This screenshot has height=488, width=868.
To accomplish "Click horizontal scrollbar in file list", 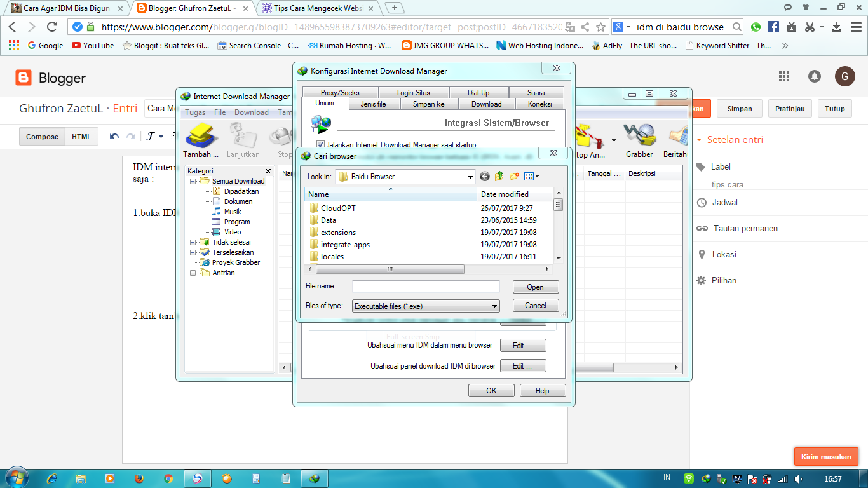I will pyautogui.click(x=390, y=269).
